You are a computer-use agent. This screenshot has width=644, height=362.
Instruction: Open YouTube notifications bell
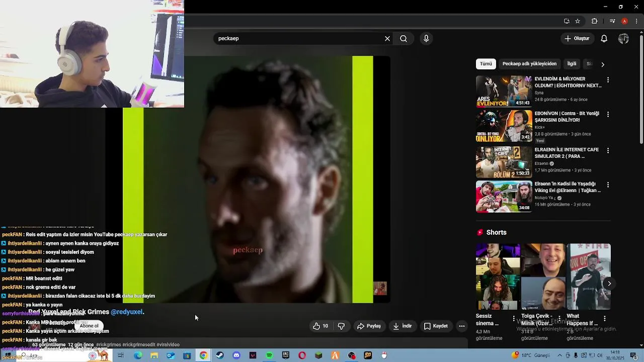coord(604,39)
